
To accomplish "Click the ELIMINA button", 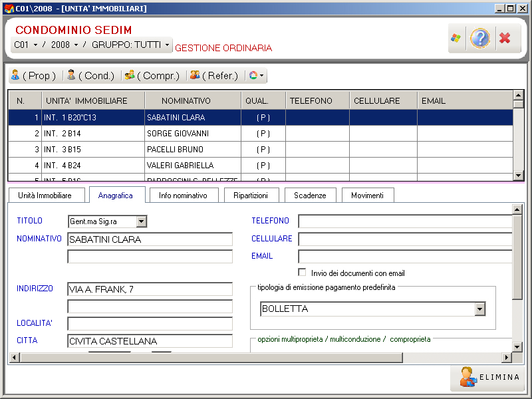I will (x=486, y=377).
